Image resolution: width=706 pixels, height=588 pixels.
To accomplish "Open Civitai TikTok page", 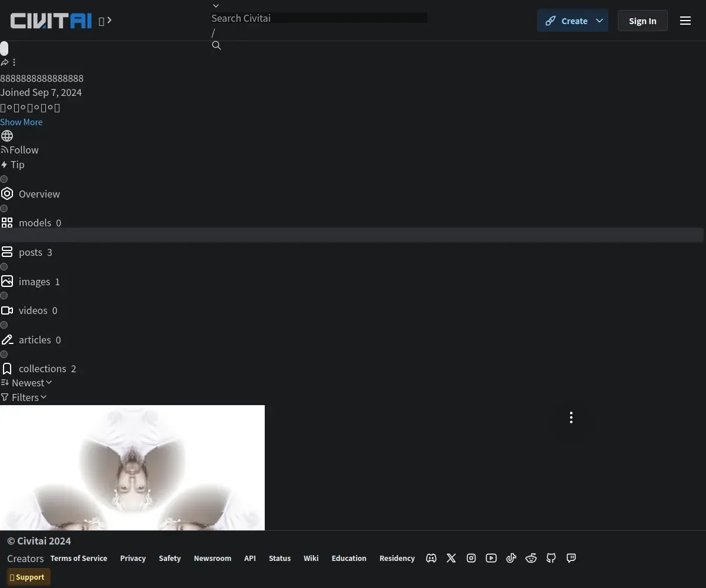I will coord(511,559).
